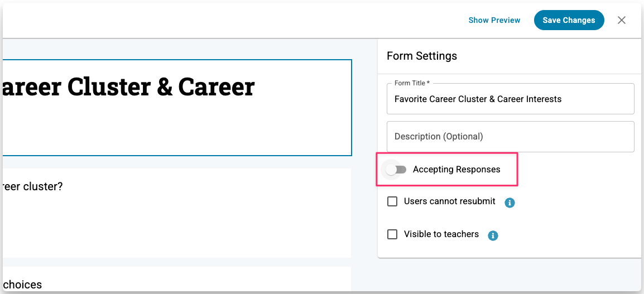This screenshot has height=294, width=644.
Task: Click the choices section text
Action: [22, 285]
